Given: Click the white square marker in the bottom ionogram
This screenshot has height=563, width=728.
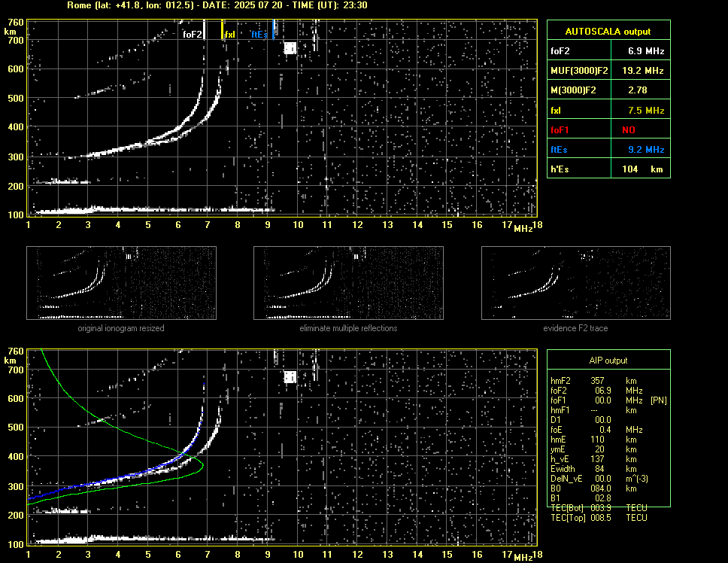Looking at the screenshot, I should click(290, 377).
